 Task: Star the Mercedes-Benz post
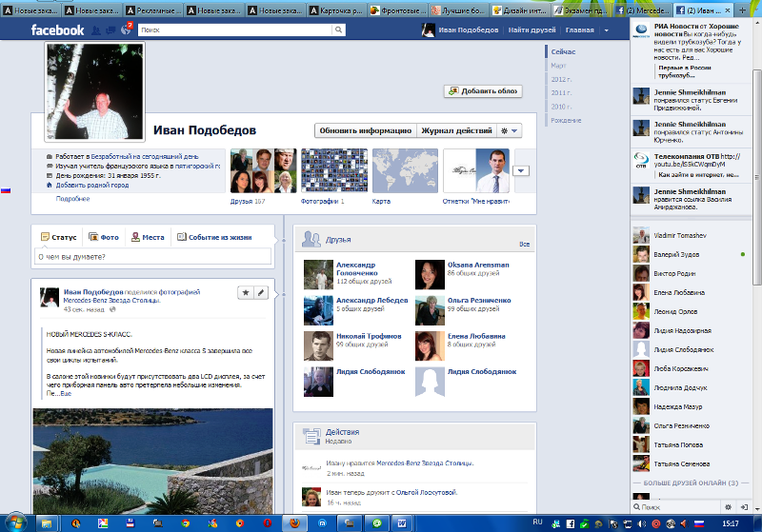pos(245,292)
